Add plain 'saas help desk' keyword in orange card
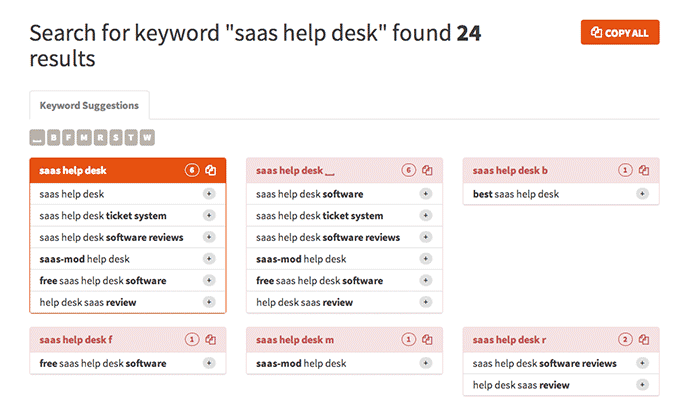Screen dimensions: 690x420 209,194
